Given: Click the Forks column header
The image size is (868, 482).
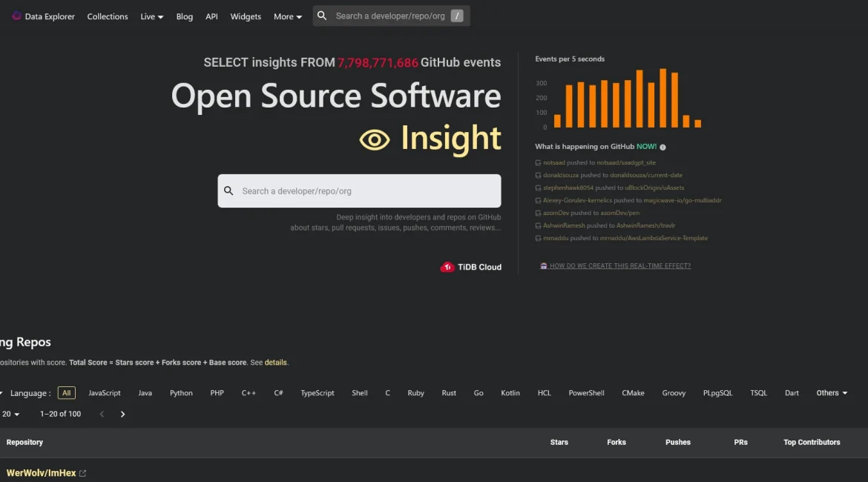Looking at the screenshot, I should [x=616, y=442].
